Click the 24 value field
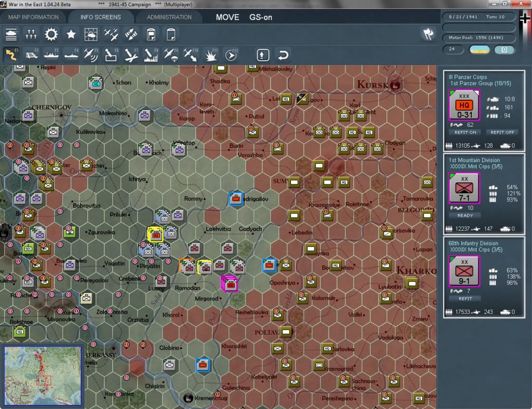Screen dimensions: 532x409 pyautogui.click(x=453, y=49)
